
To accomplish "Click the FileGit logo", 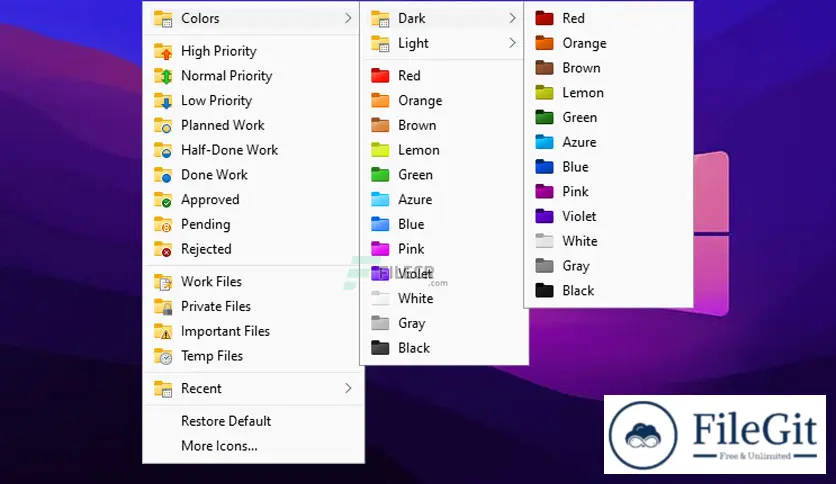I will point(714,434).
